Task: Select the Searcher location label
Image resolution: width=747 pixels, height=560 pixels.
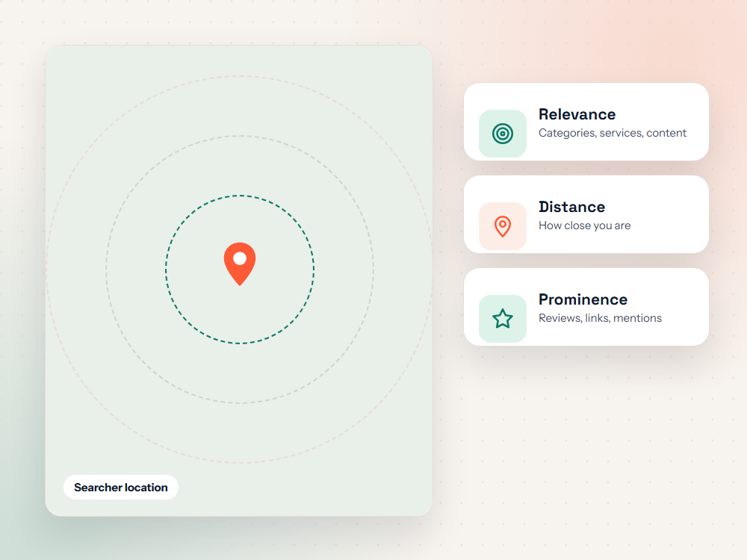Action: tap(121, 487)
